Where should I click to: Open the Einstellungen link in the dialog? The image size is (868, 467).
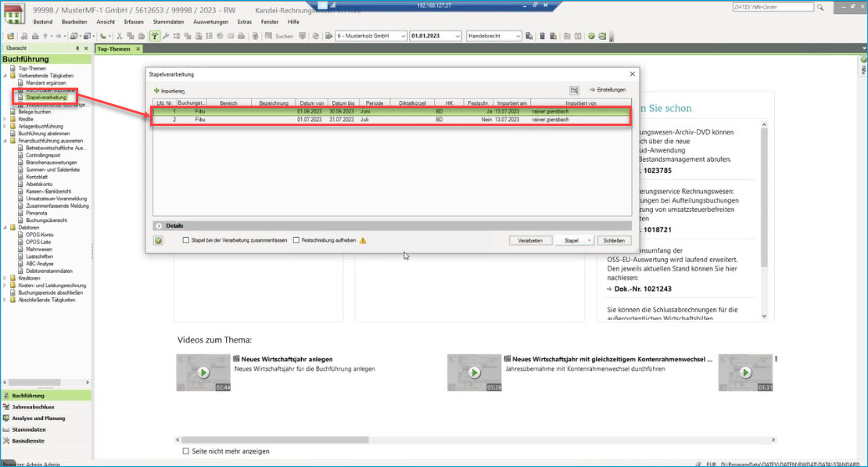(x=608, y=90)
